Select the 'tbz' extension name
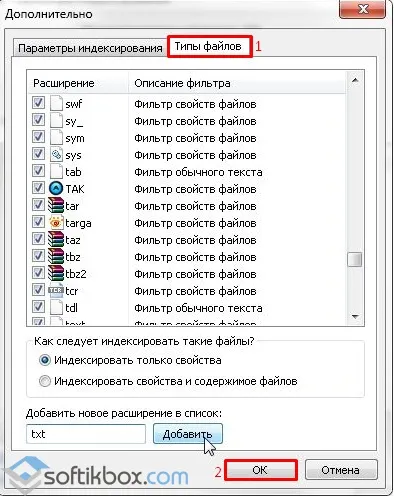The image size is (394, 496). (x=73, y=257)
